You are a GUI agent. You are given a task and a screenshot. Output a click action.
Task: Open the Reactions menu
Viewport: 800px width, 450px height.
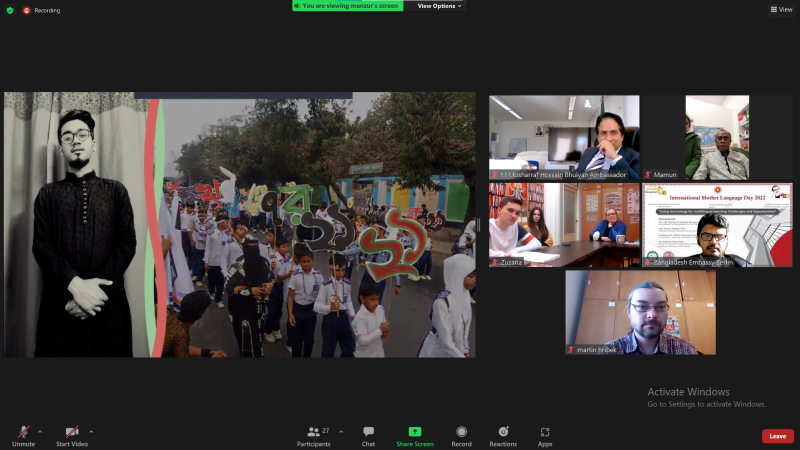503,434
